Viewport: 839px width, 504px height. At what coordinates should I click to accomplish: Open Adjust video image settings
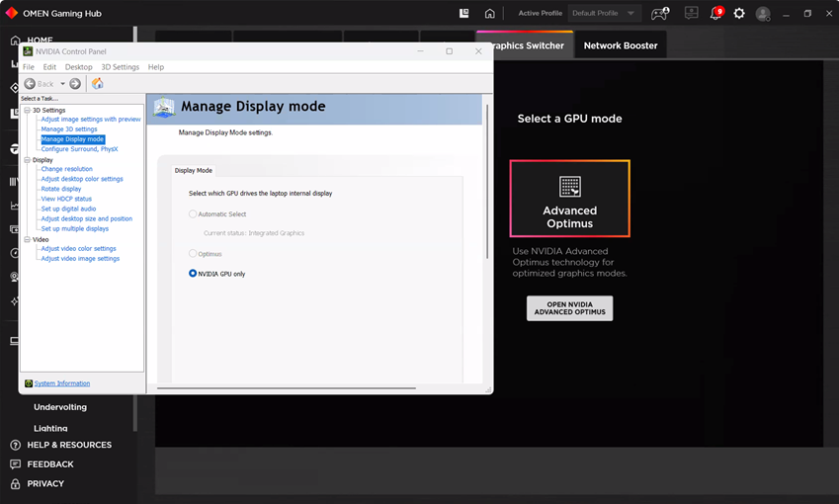[x=80, y=258]
